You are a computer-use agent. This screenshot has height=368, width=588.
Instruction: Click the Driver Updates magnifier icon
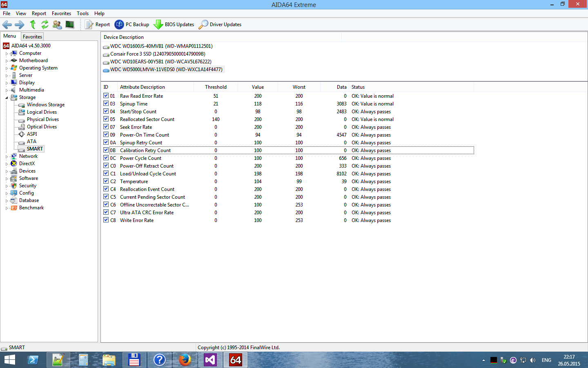tap(203, 25)
